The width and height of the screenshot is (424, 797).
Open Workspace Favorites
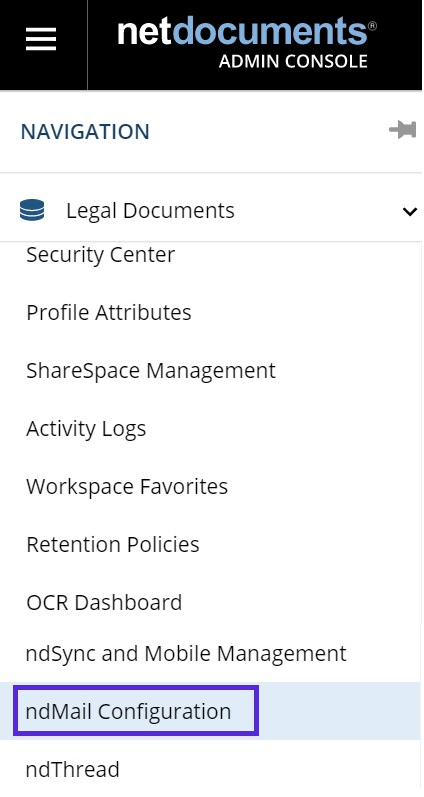pyautogui.click(x=127, y=487)
